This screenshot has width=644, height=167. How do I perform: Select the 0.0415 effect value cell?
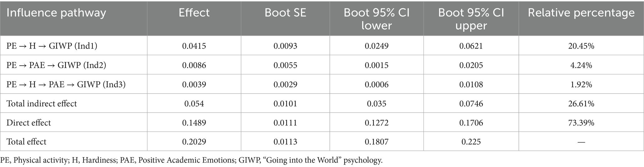194,46
